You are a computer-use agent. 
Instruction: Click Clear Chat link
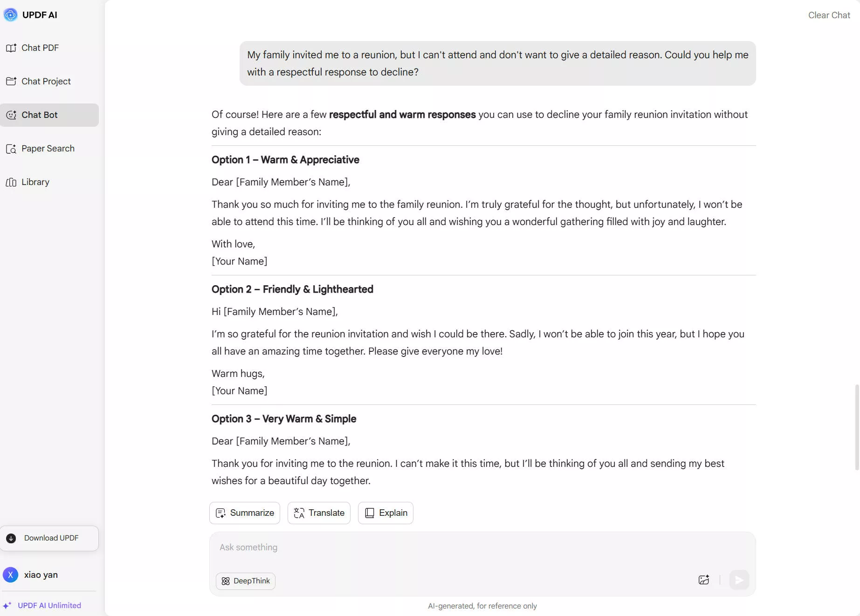pyautogui.click(x=829, y=15)
